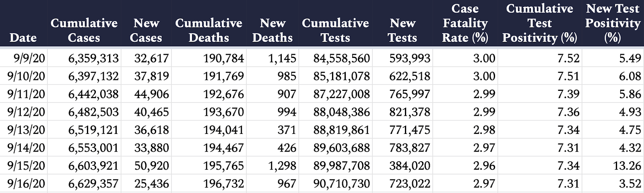
Task: Click the New Deaths column header
Action: point(272,30)
